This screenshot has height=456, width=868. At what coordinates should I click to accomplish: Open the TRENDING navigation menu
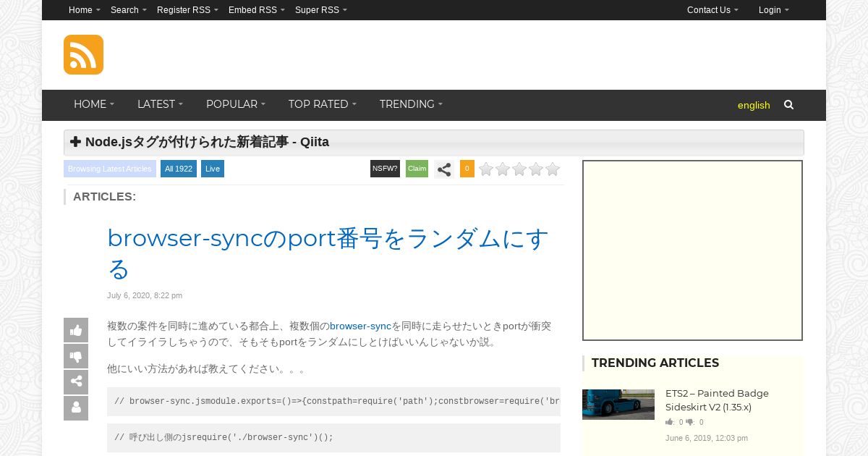(x=411, y=104)
